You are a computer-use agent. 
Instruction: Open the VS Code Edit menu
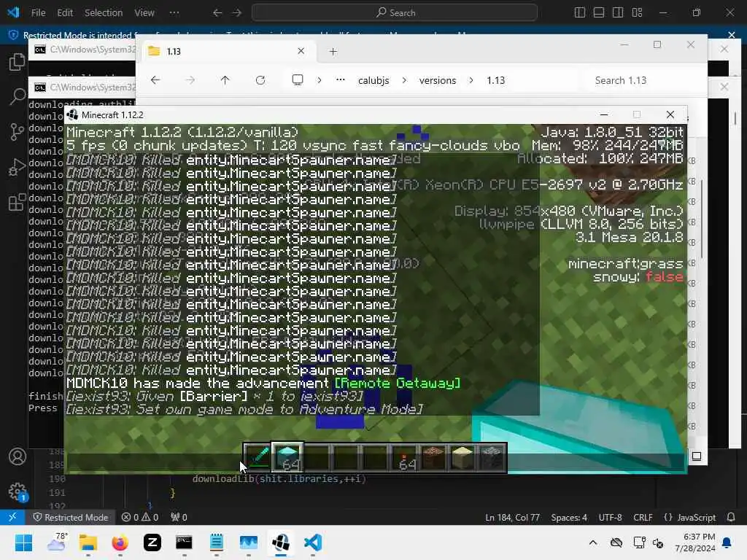point(65,13)
